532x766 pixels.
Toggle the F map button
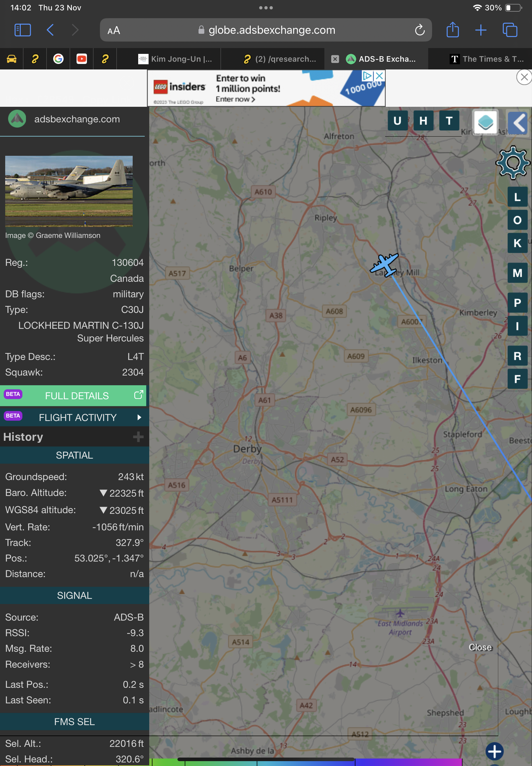(x=517, y=379)
